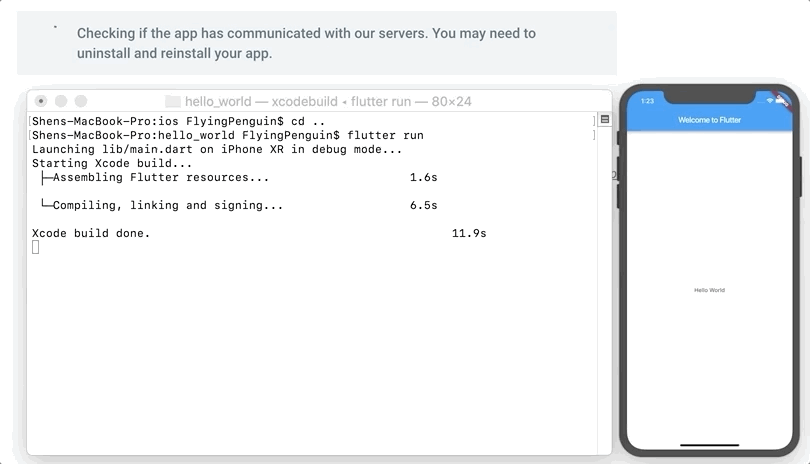The height and width of the screenshot is (464, 810).
Task: Tap the WiFi icon in simulator status bar
Action: tap(771, 100)
